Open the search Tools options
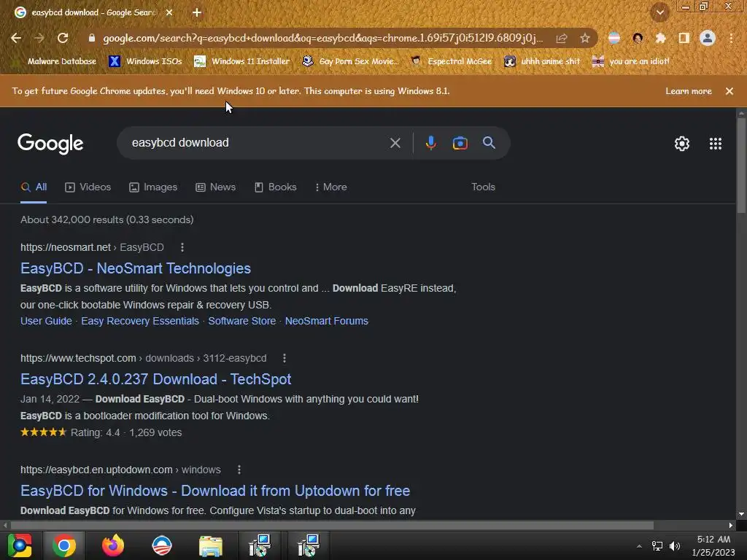Image resolution: width=747 pixels, height=560 pixels. coord(483,187)
